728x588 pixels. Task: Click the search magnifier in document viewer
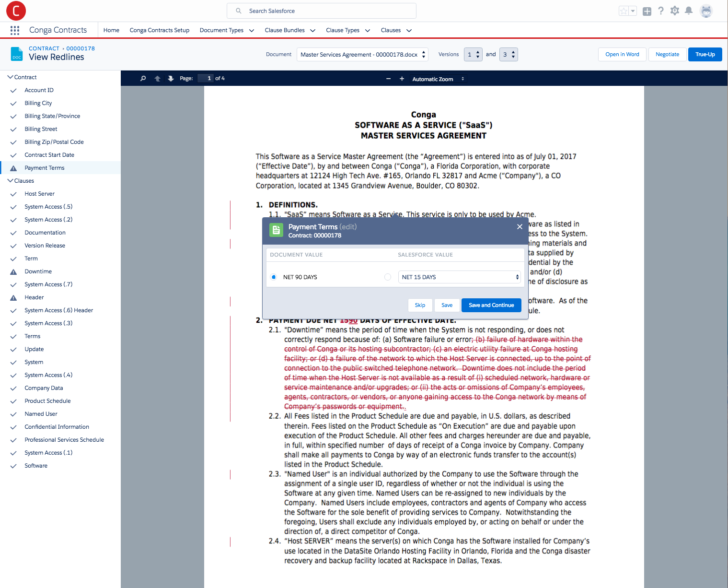(143, 79)
